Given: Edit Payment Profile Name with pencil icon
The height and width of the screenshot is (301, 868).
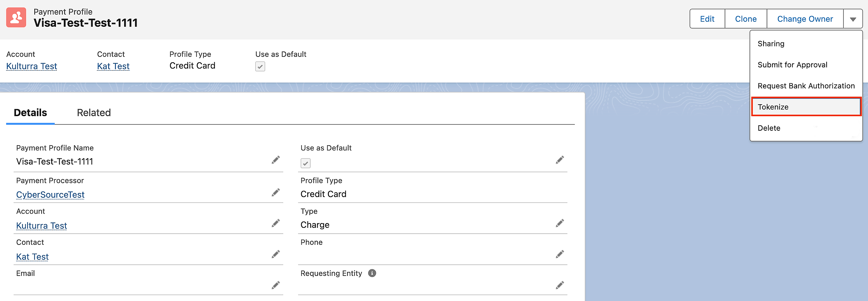Looking at the screenshot, I should coord(276,160).
